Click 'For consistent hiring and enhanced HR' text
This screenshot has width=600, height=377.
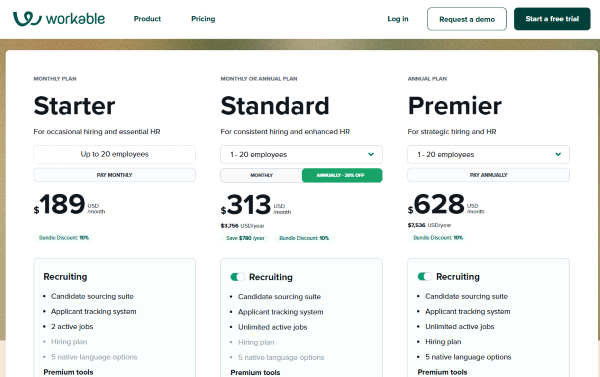285,132
